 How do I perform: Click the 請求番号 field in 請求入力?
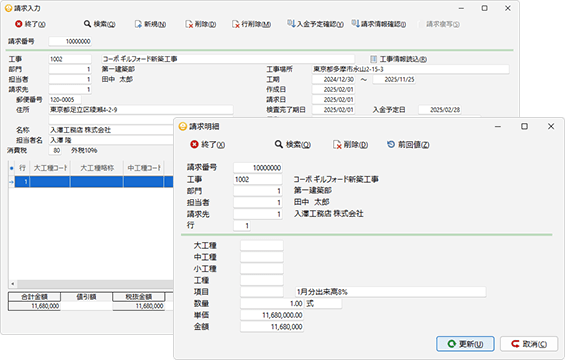click(x=70, y=41)
